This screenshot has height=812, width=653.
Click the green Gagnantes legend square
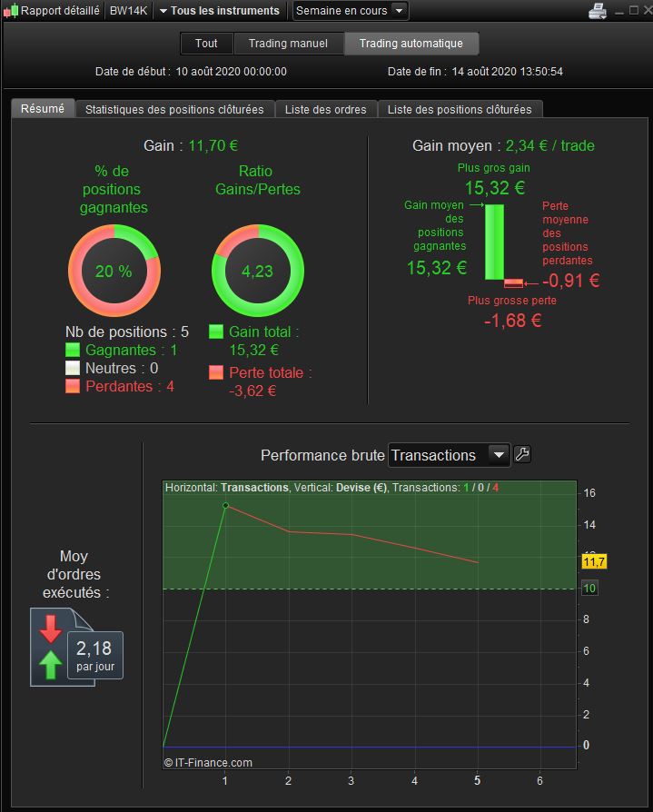click(x=73, y=350)
